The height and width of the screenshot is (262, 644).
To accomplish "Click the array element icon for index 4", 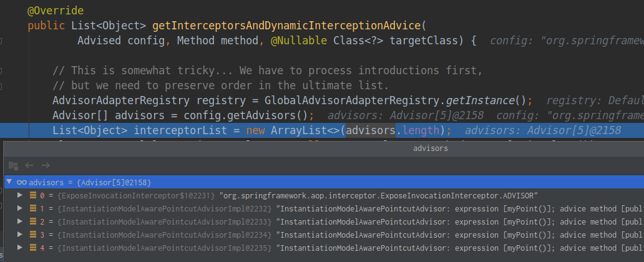I will pos(32,248).
